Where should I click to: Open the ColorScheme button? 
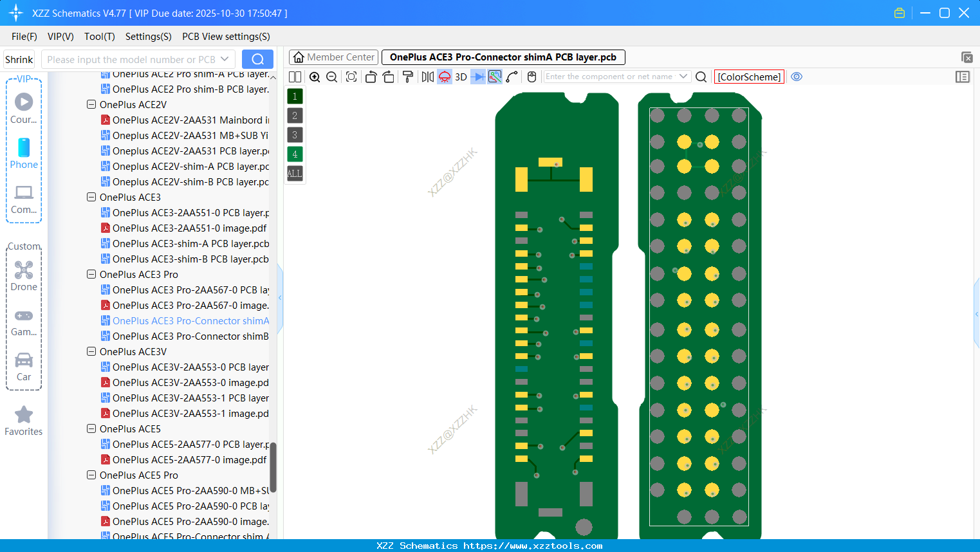[x=749, y=77]
